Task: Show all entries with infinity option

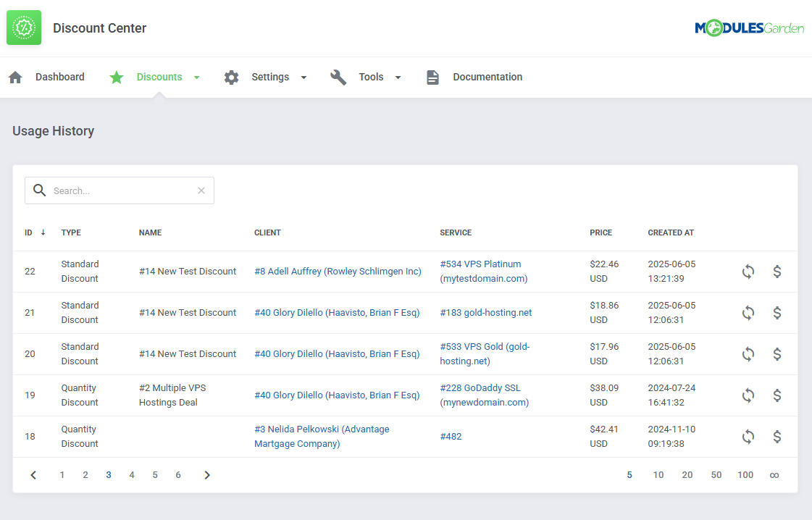Action: (774, 475)
